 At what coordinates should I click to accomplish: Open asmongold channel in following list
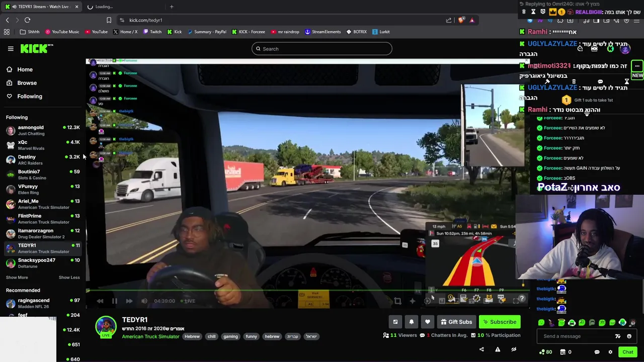(43, 130)
